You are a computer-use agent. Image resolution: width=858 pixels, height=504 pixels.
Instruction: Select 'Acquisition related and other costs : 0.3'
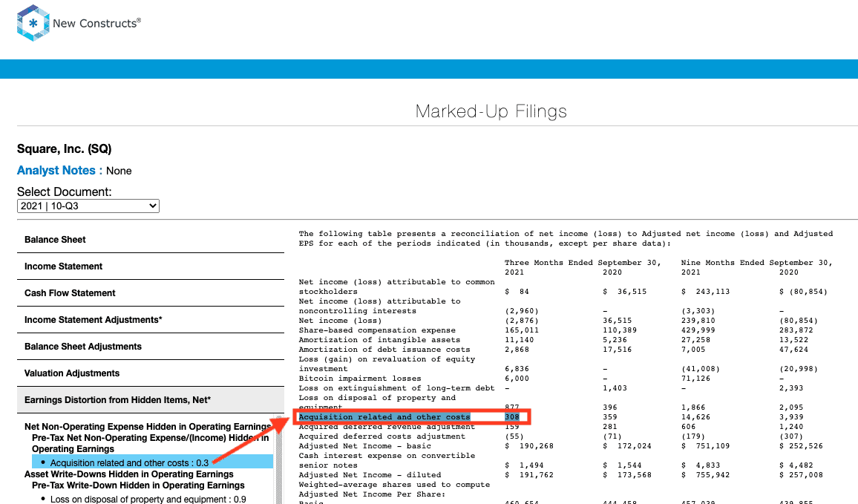click(129, 463)
